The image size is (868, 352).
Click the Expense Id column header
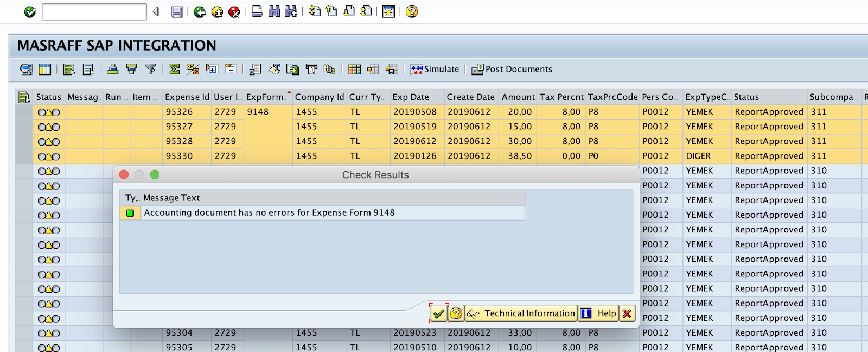coord(187,97)
